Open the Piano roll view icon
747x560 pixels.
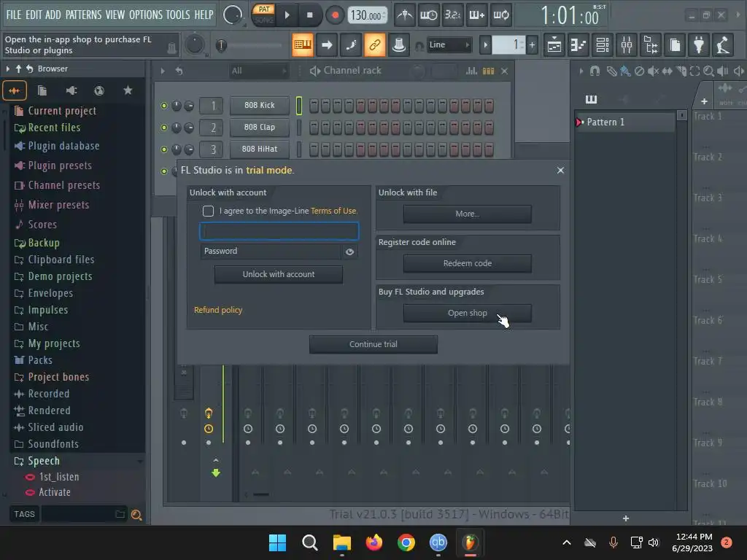(578, 45)
